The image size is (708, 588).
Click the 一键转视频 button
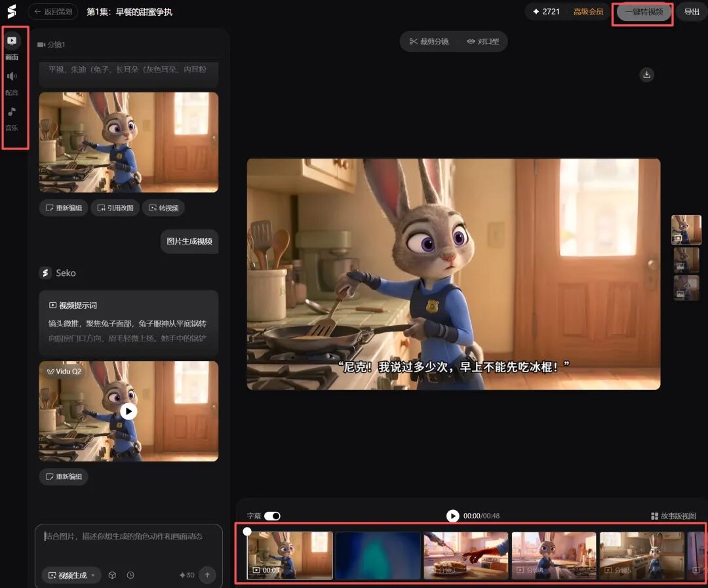(641, 11)
